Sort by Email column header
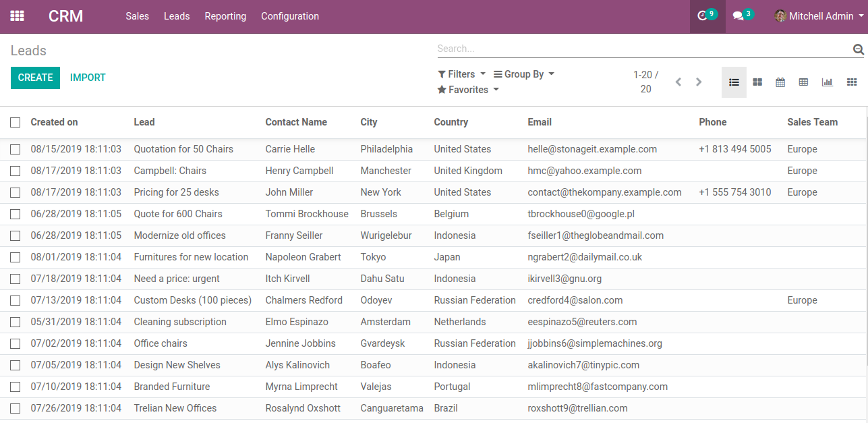This screenshot has height=423, width=868. click(540, 122)
